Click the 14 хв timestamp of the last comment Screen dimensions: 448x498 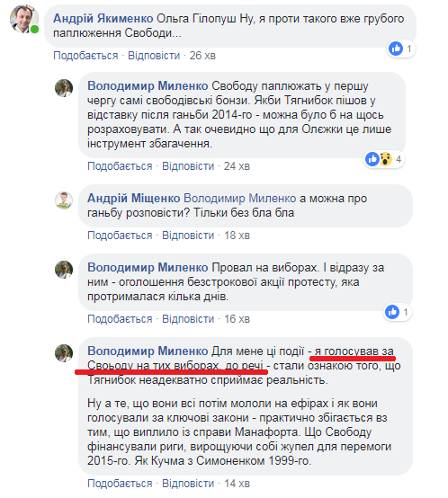coord(237,484)
